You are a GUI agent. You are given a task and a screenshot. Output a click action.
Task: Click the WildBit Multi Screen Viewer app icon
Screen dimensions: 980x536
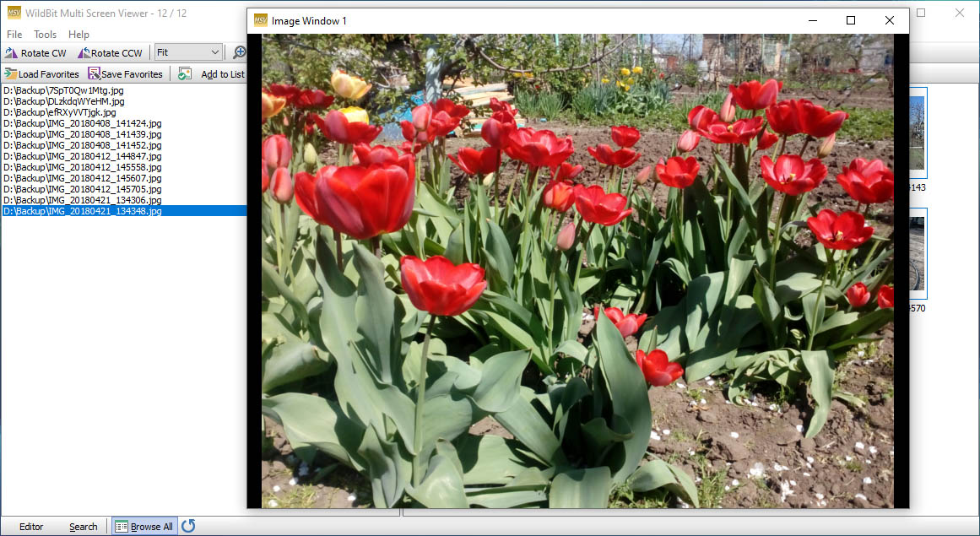coord(14,13)
